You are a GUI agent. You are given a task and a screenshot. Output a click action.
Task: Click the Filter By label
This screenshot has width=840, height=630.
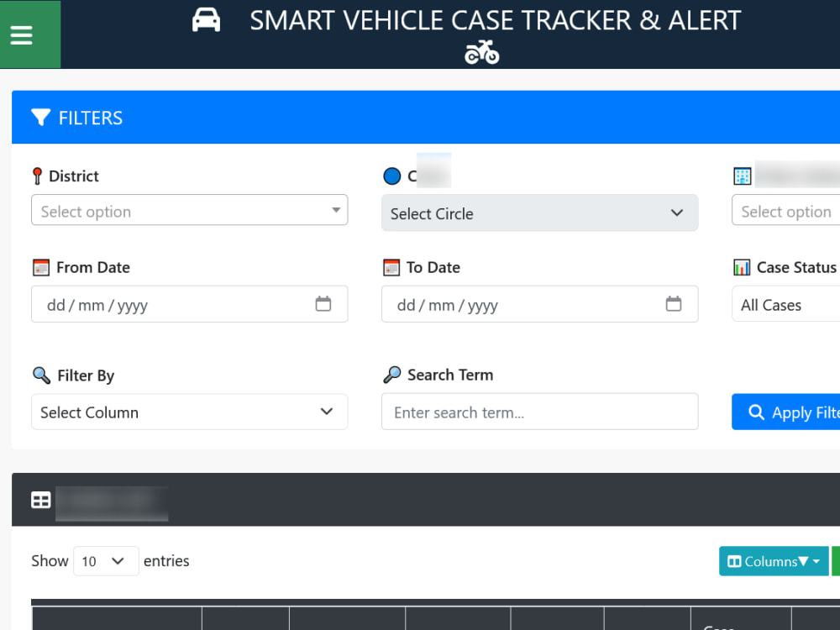tap(86, 375)
